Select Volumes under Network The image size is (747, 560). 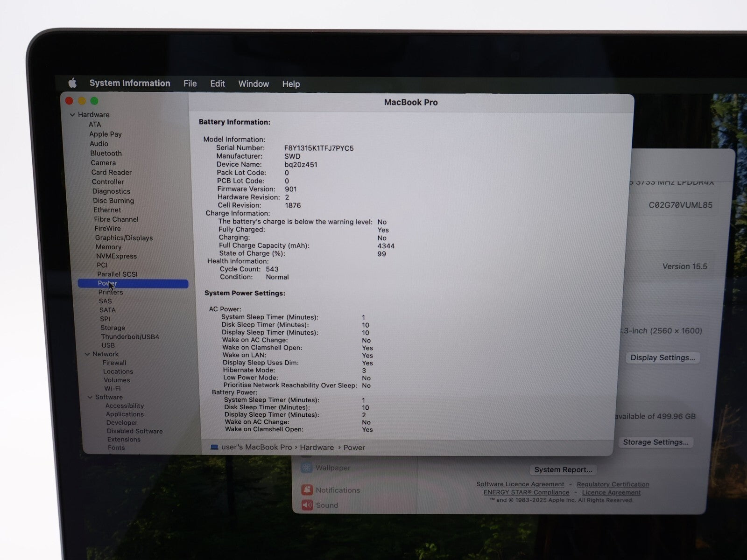click(117, 380)
